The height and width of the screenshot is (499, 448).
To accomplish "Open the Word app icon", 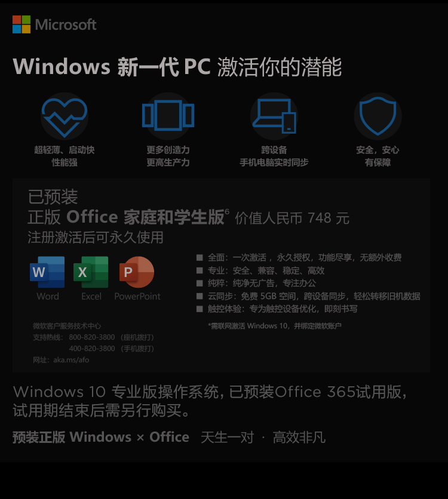I will [x=47, y=272].
